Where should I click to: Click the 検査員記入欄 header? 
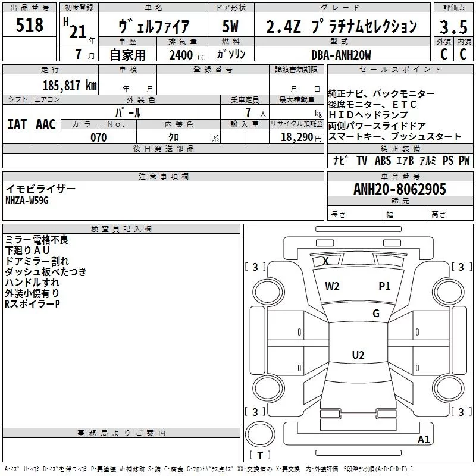point(121,229)
